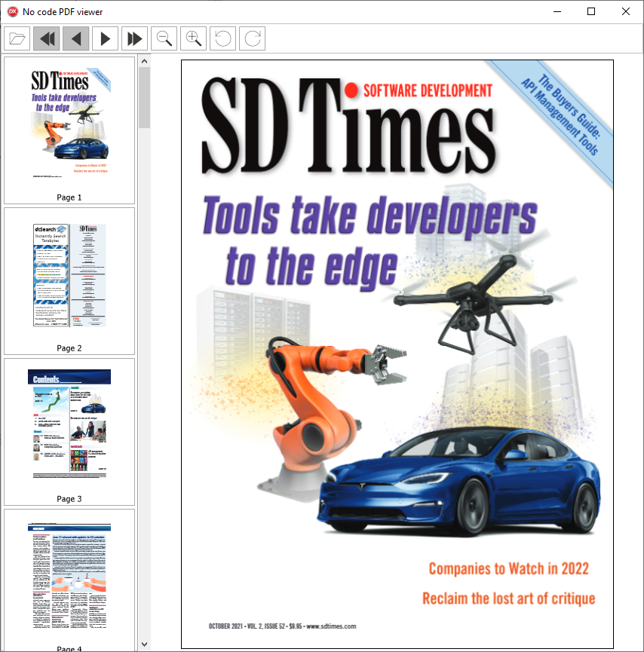Click thumbnail scrollbar down arrow
This screenshot has width=644, height=652.
(x=144, y=644)
